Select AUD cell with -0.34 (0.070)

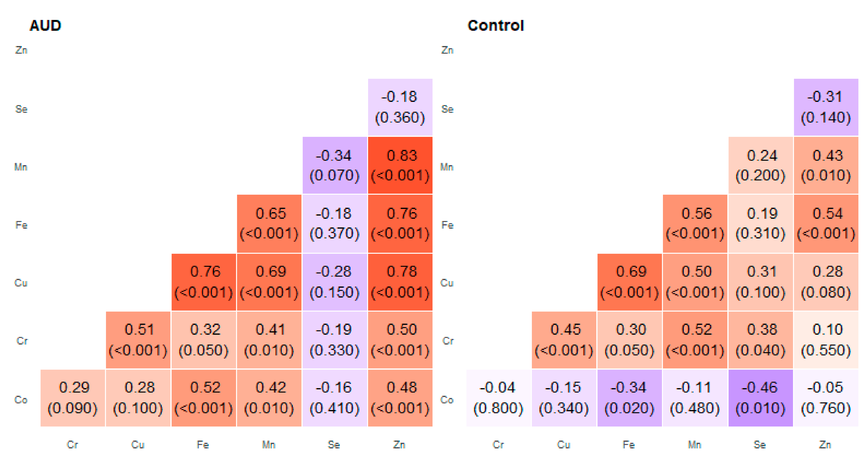tap(335, 165)
